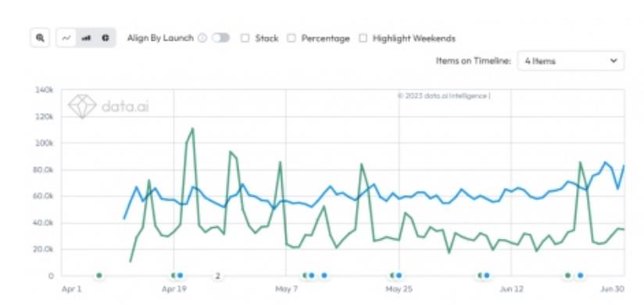644x306 pixels.
Task: Click the 140k y-axis label
Action: (x=45, y=90)
